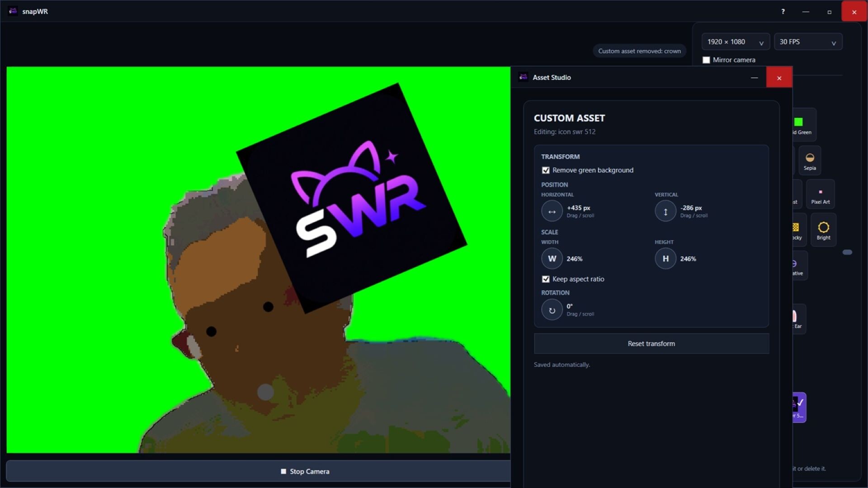Open the 30 FPS frame rate dropdown
This screenshot has width=868, height=488.
coord(808,42)
